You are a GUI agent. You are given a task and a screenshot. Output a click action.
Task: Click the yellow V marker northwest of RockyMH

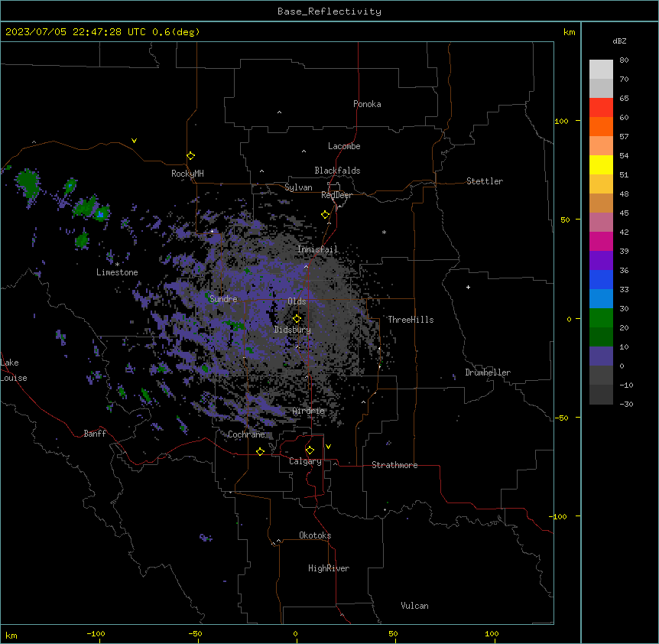pyautogui.click(x=134, y=141)
